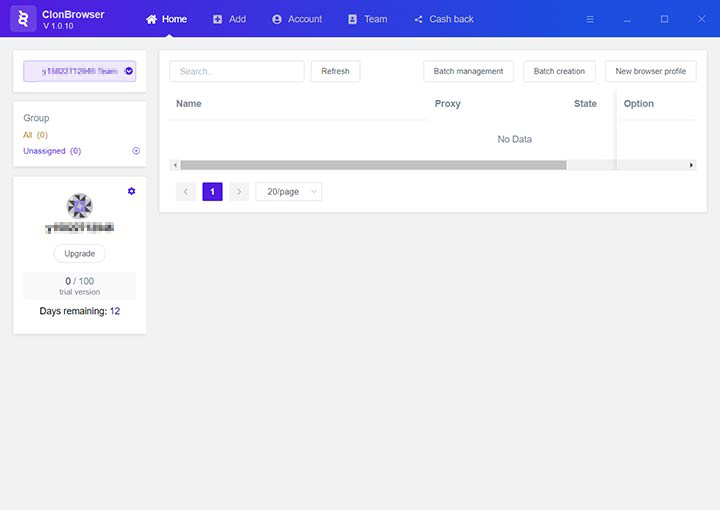Click the Option column header
Viewport: 720px width, 510px height.
point(638,104)
